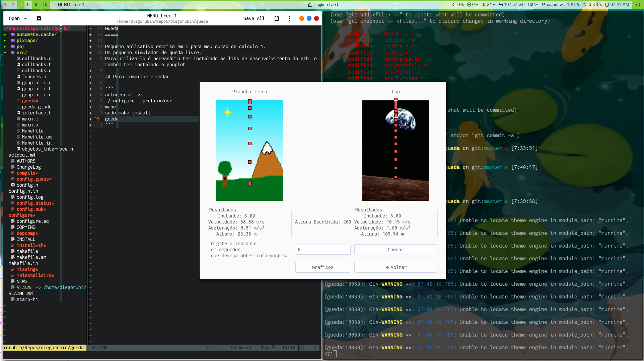Click the objetos_interface.h file icon
This screenshot has height=361, width=644.
[18, 149]
